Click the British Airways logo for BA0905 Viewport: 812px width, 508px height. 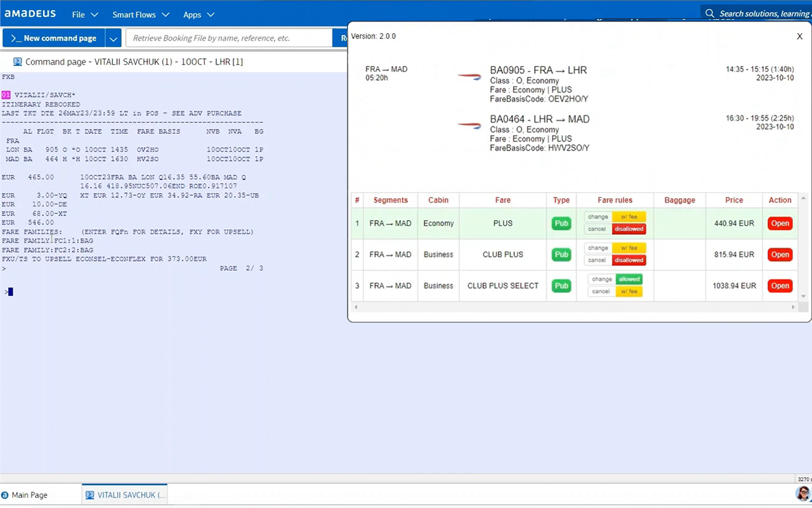[x=469, y=77]
